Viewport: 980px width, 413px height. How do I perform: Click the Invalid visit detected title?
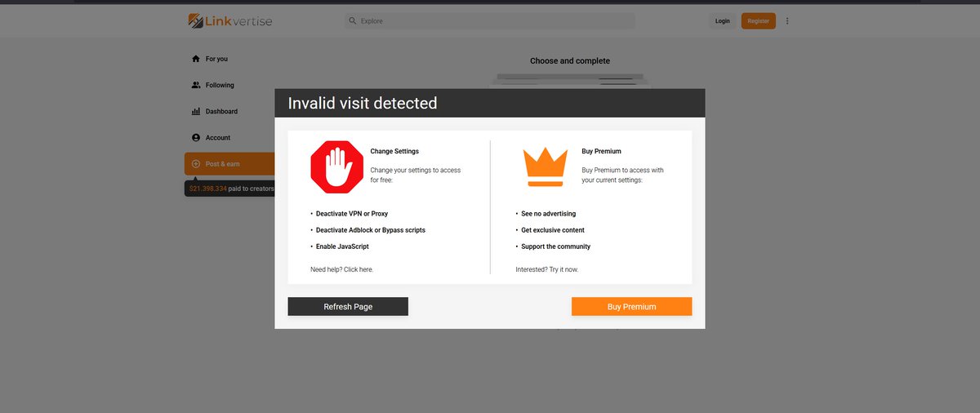click(363, 104)
